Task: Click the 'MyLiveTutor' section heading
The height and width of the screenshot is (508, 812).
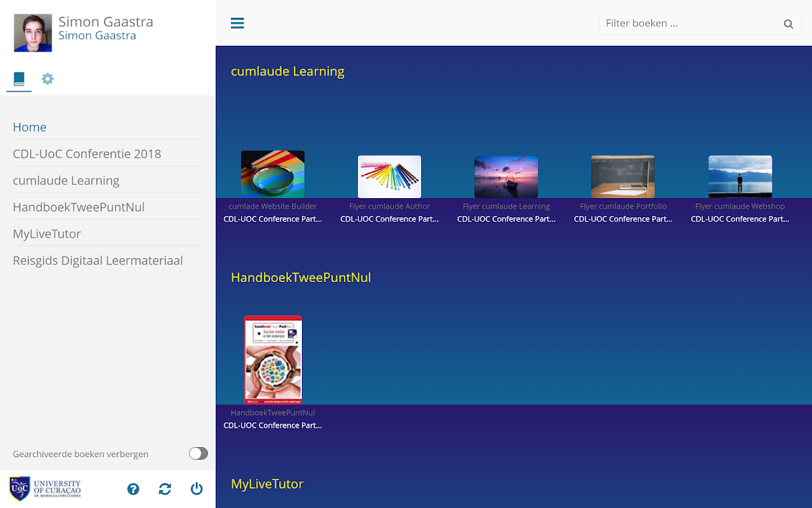Action: (x=267, y=484)
